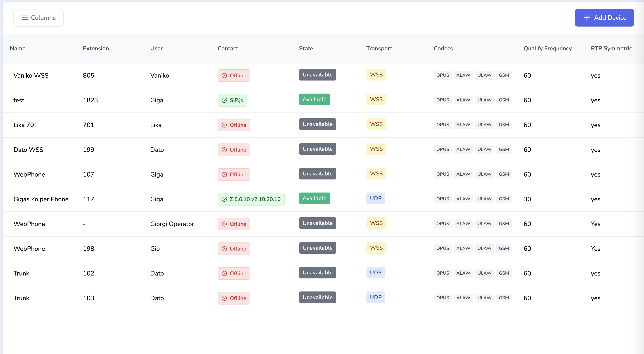Click the Offline X icon for Vaniko WSS
The width and height of the screenshot is (644, 354).
[224, 76]
